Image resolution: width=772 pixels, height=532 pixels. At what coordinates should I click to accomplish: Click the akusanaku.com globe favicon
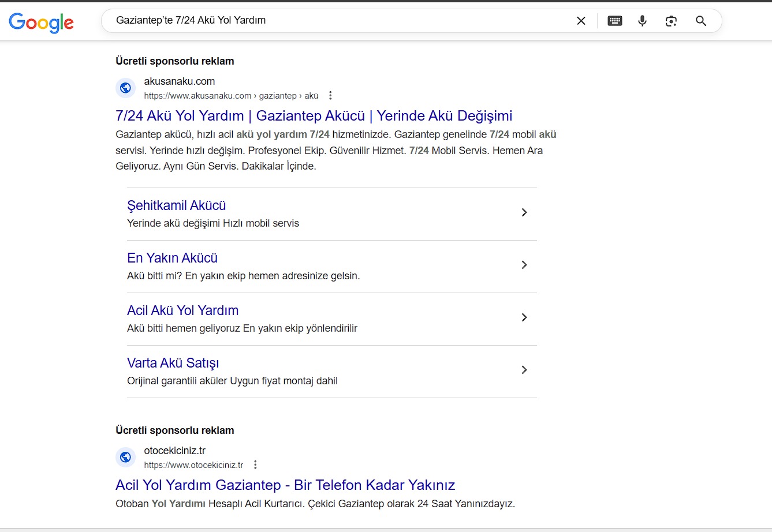pos(125,88)
